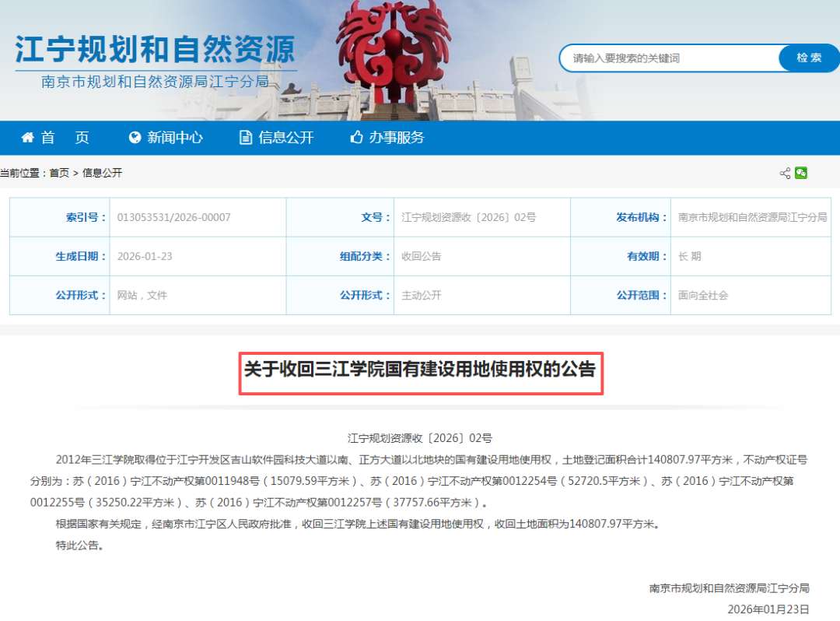840x621 pixels.
Task: Click the share icon near the breadcrumb
Action: tap(784, 174)
